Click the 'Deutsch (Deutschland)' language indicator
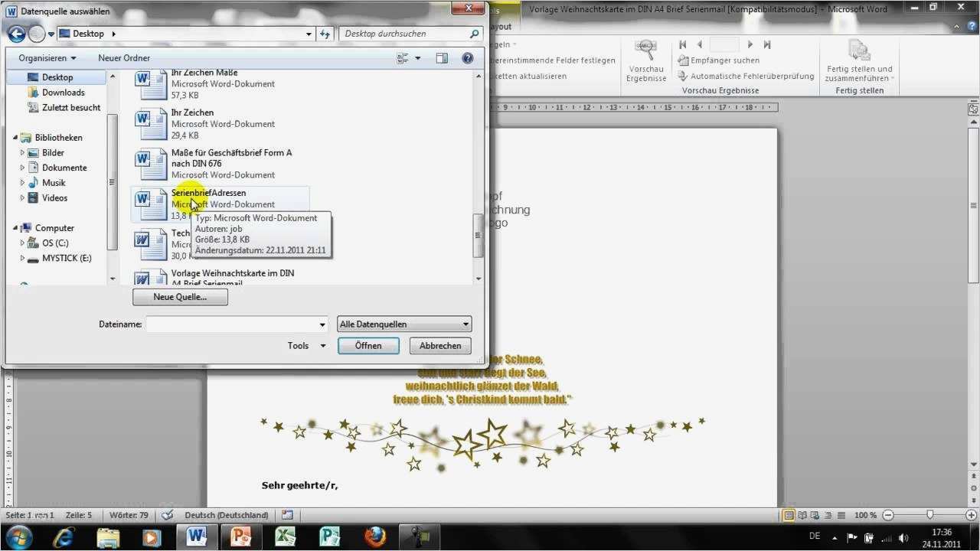 tap(227, 515)
